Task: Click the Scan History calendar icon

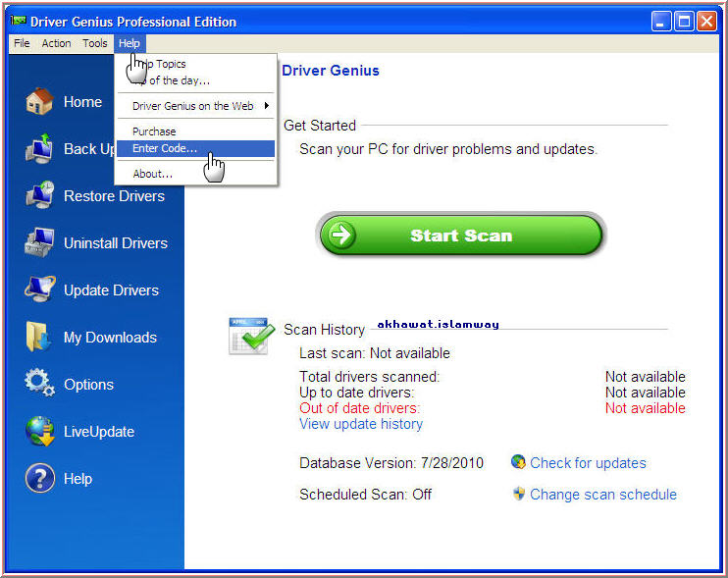Action: click(251, 335)
